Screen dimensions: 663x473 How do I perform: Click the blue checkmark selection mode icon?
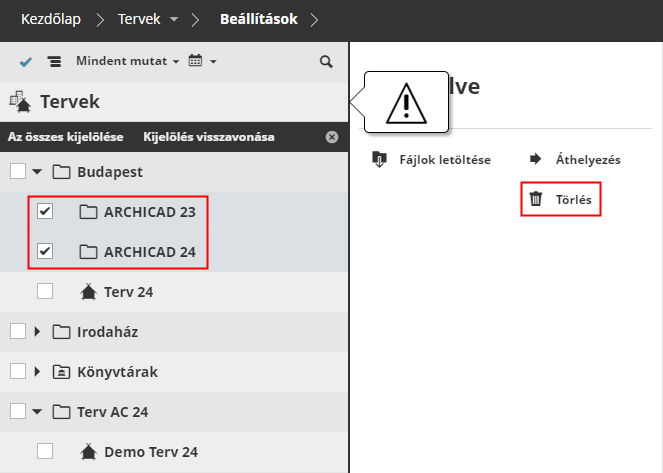point(25,62)
